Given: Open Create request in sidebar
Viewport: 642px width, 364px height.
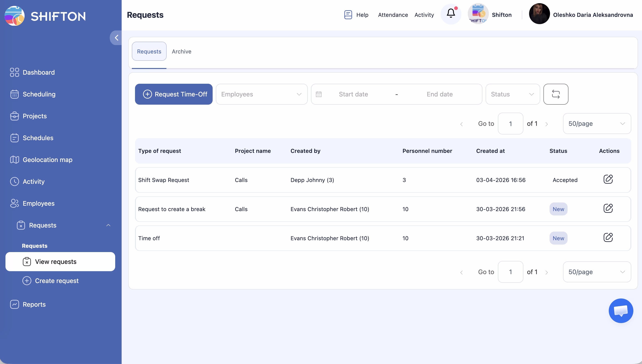Looking at the screenshot, I should point(56,281).
